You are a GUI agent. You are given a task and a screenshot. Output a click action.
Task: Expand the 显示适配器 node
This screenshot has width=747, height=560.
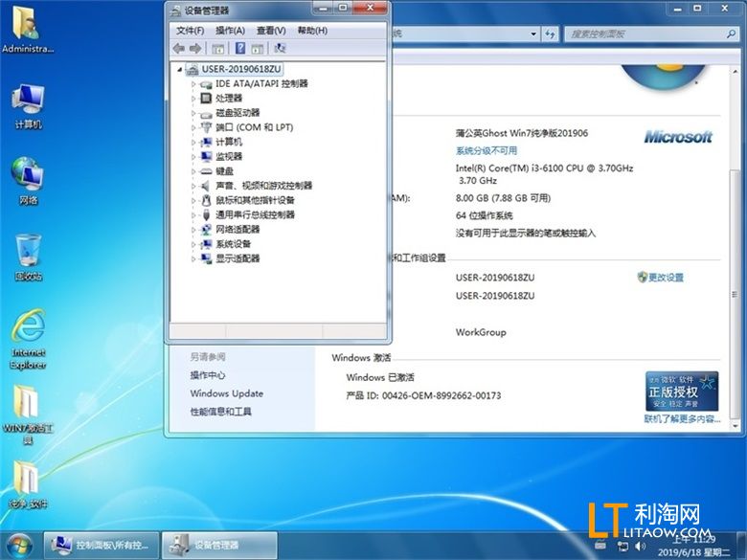point(193,258)
